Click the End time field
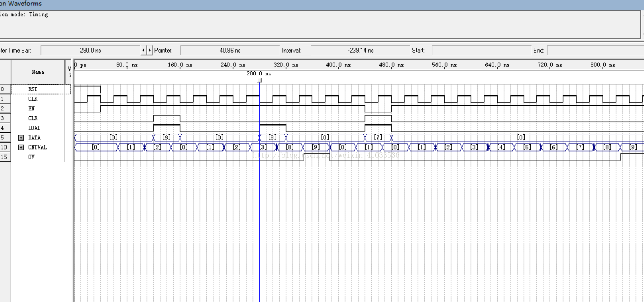Screen dimensions: 644x302 tap(595, 50)
